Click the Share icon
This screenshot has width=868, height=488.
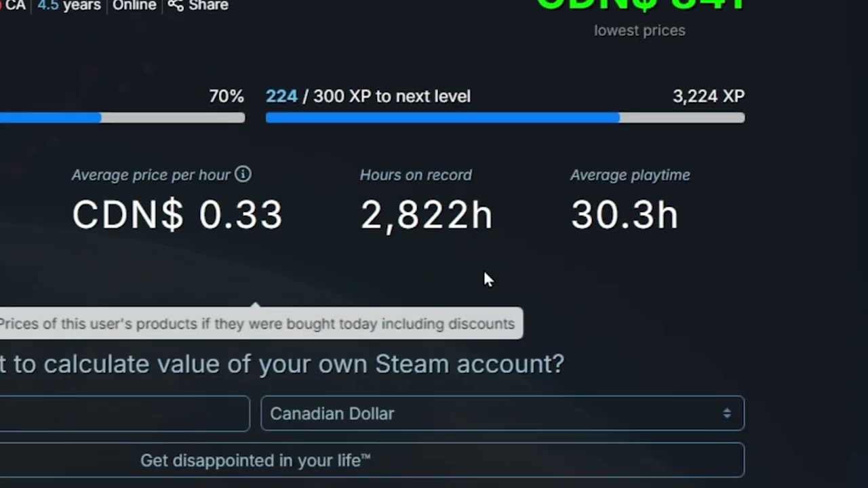click(x=176, y=5)
